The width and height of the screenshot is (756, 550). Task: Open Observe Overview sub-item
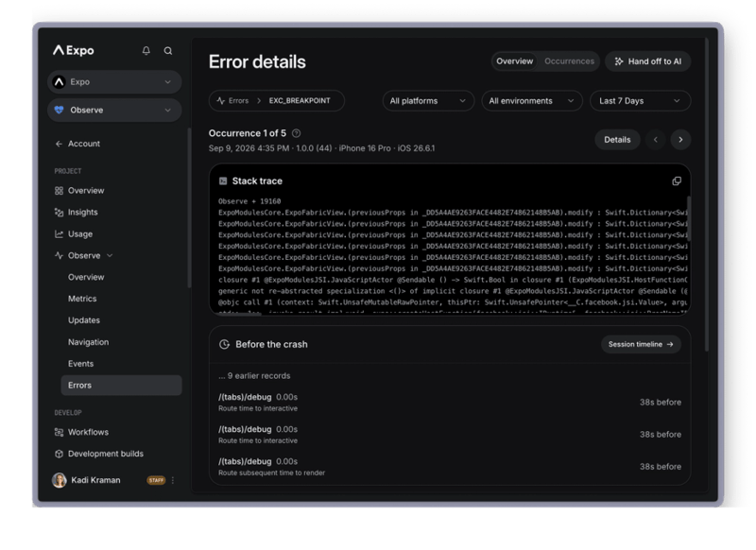[86, 277]
